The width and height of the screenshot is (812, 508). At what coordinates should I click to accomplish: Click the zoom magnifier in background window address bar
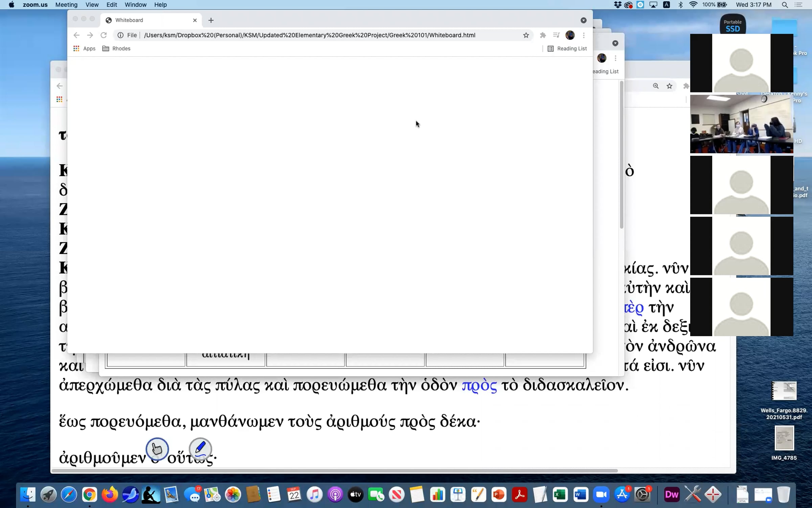click(656, 86)
